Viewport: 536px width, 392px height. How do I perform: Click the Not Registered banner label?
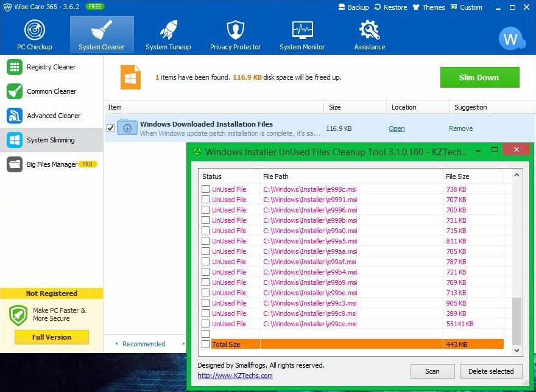52,293
